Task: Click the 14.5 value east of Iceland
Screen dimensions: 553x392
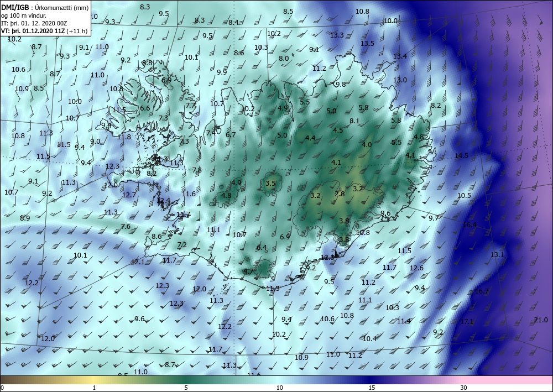Action: (x=461, y=155)
